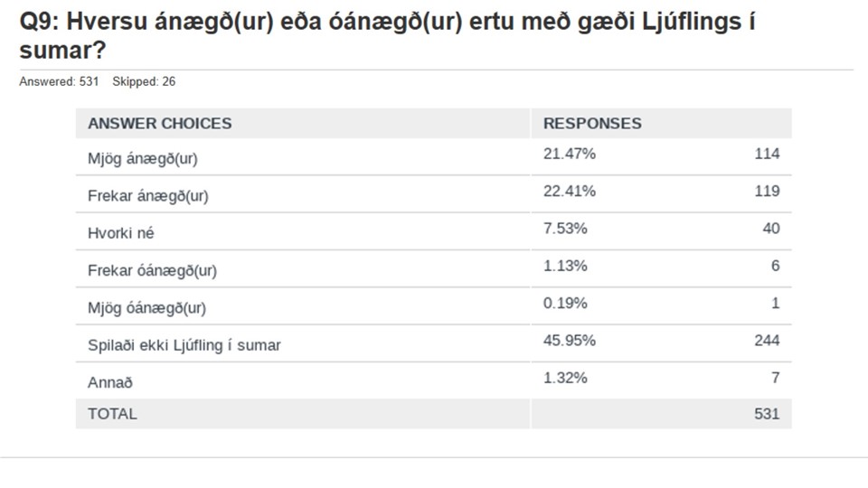
Task: Select the Frekar ánægð(ur) row label
Action: pyautogui.click(x=147, y=196)
